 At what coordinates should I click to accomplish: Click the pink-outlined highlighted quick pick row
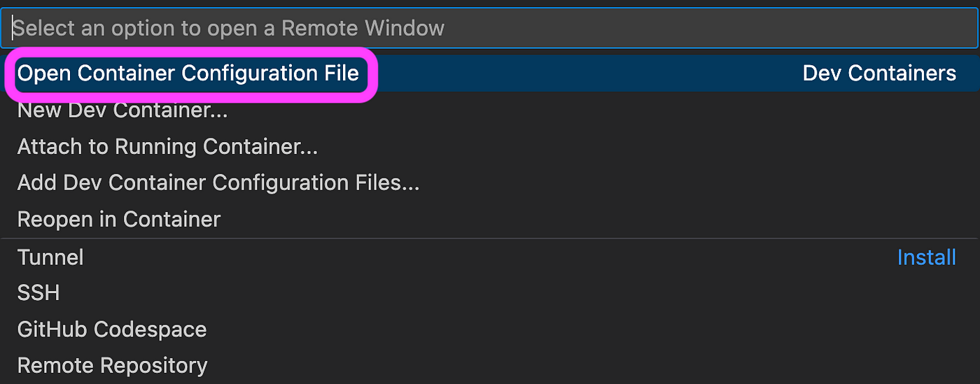(x=489, y=73)
